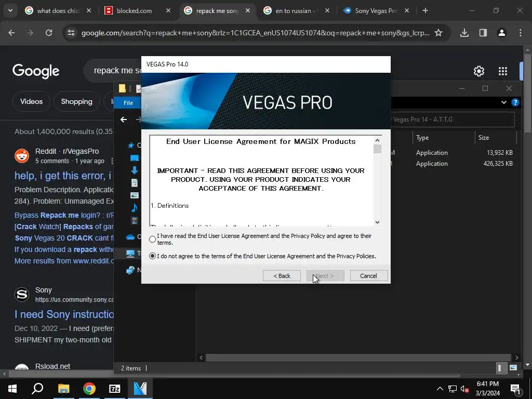
Task: Open Documents icon in Explorer sidebar
Action: (x=135, y=183)
